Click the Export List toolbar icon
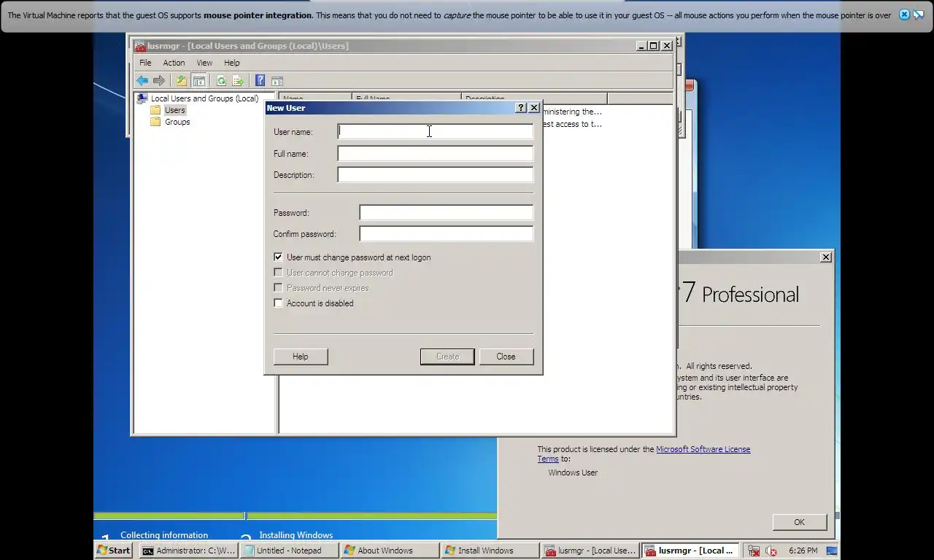Screen dimensions: 934x560 (x=238, y=81)
